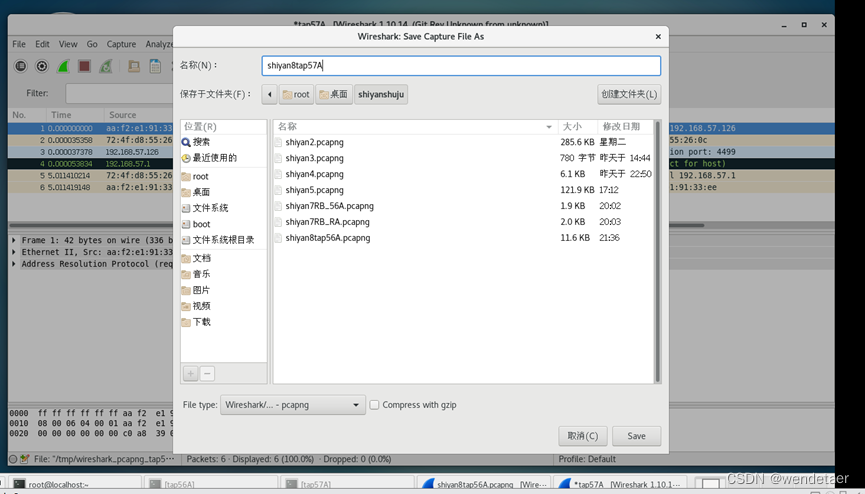This screenshot has width=865, height=494.
Task: Open File menu in Wireshark
Action: pos(19,44)
